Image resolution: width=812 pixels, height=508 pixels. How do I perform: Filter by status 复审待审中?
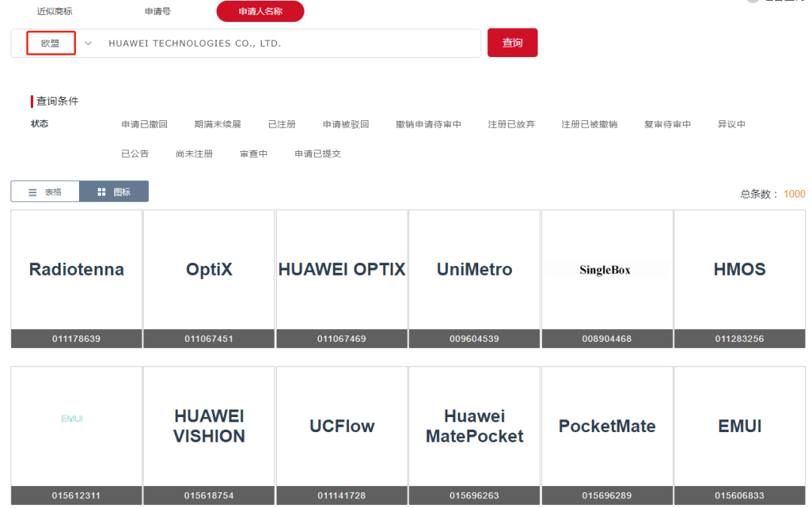pos(668,124)
